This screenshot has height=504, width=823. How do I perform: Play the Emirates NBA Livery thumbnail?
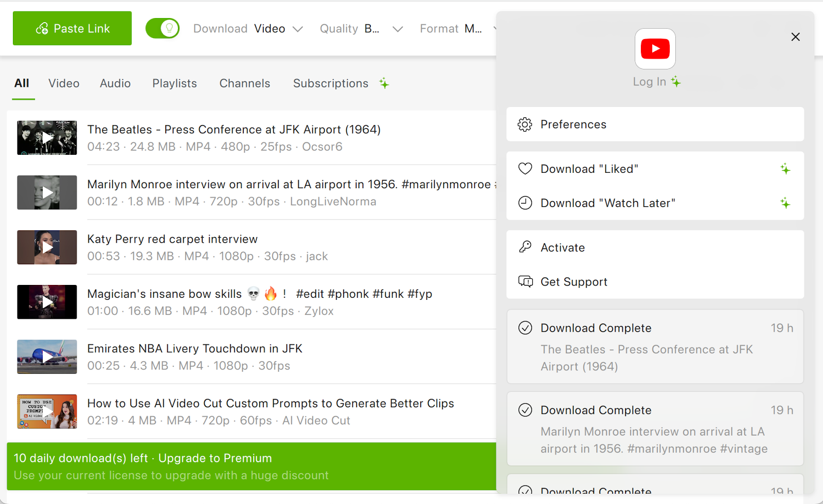[47, 357]
